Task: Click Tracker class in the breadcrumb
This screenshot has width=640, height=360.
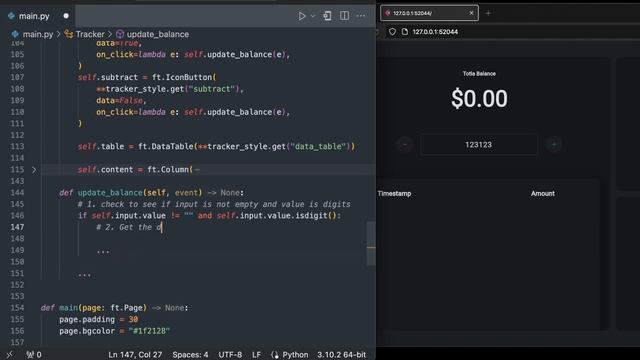Action: click(90, 34)
